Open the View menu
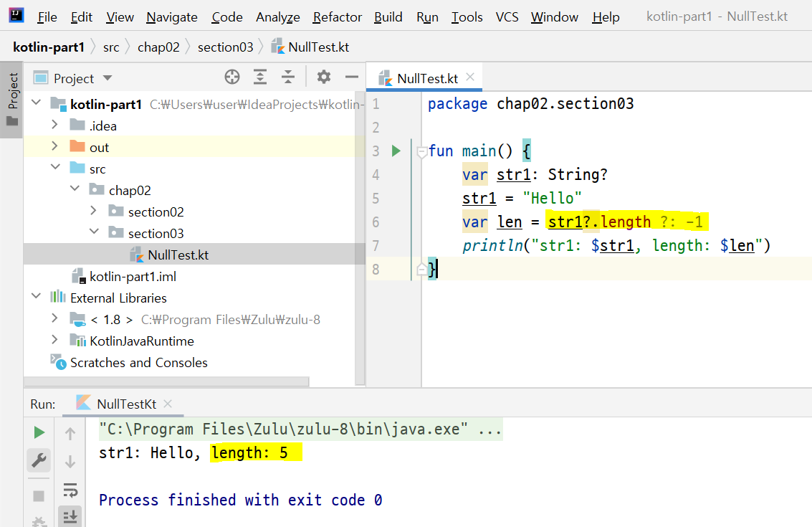The image size is (812, 527). pos(120,17)
